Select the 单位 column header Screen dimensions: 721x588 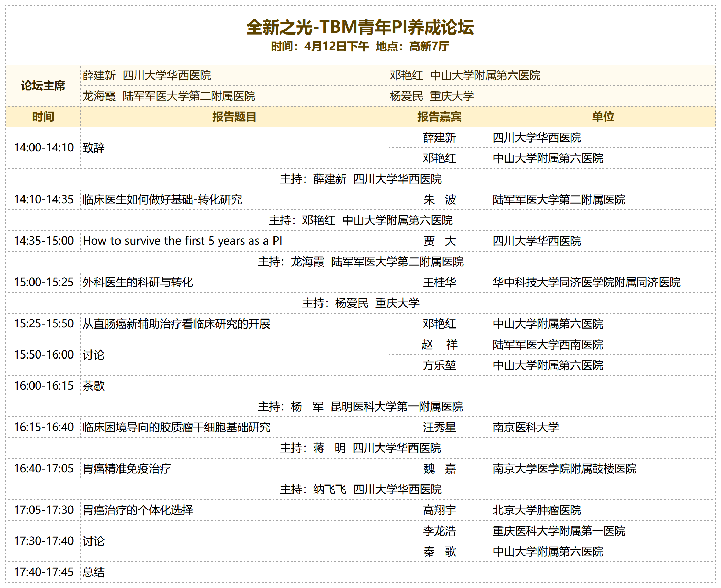tap(603, 117)
